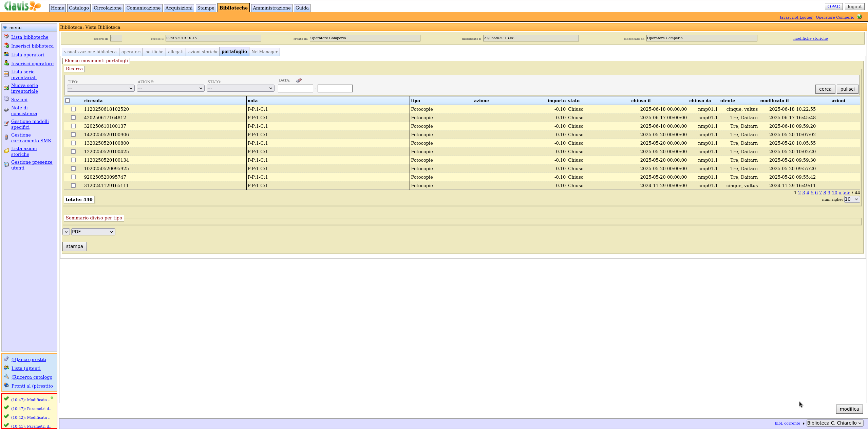Click the Banco prestiti icon
Viewport: 868px width, 429px height.
click(x=6, y=359)
